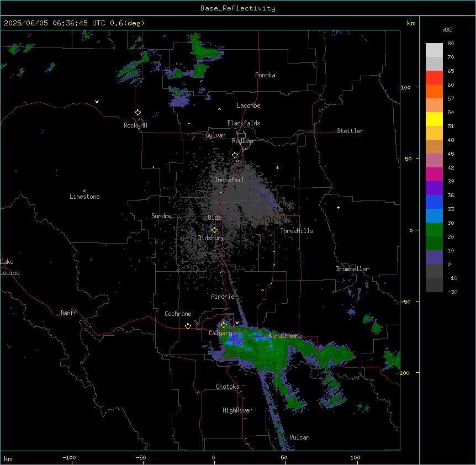Click the Didsbury town label
This screenshot has width=476, height=465.
(211, 238)
